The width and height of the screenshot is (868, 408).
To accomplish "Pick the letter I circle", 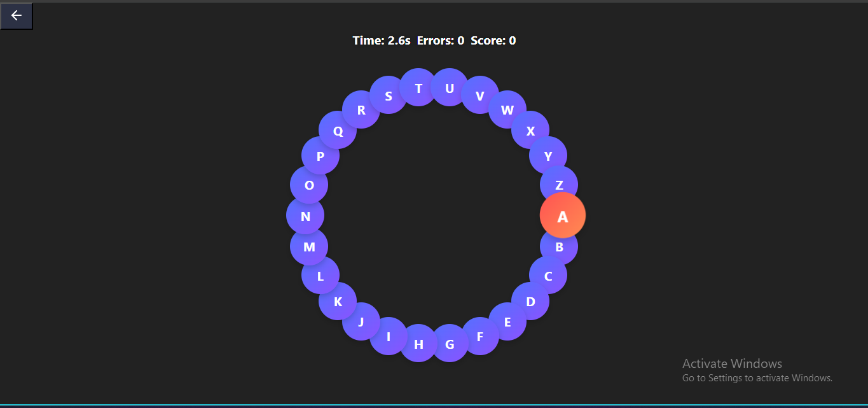I will [x=389, y=336].
